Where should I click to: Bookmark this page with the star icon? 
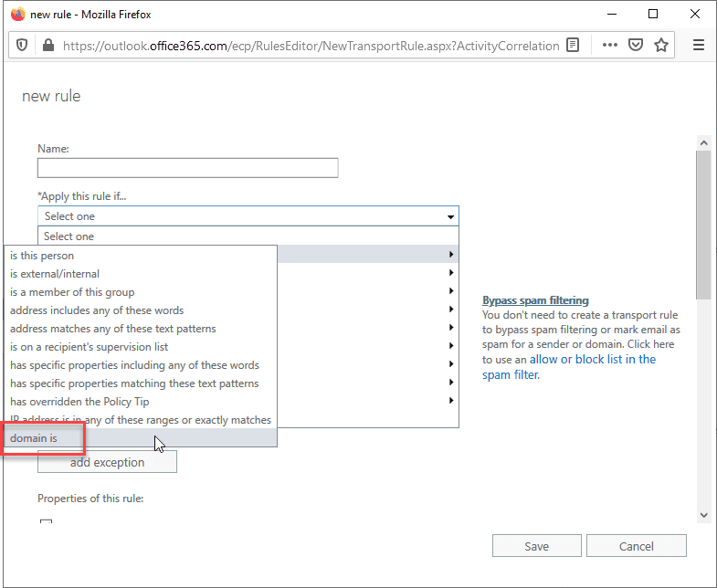pyautogui.click(x=661, y=45)
